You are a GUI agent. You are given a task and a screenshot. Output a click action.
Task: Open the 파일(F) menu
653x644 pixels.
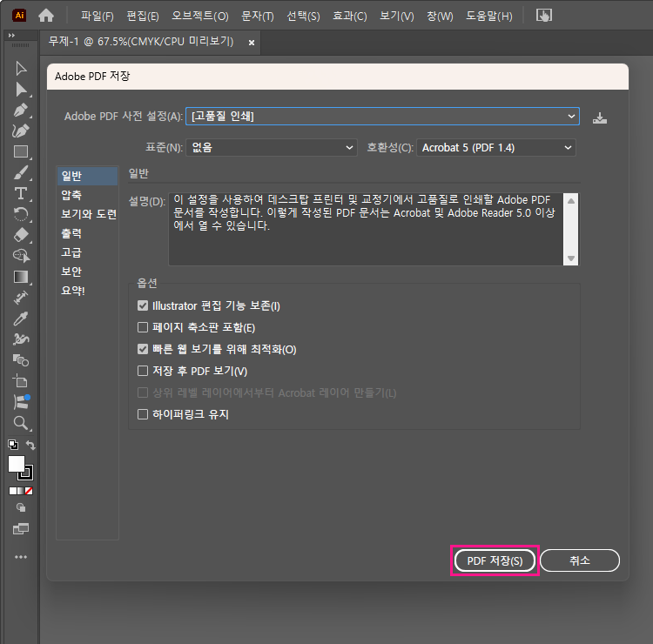click(x=97, y=16)
